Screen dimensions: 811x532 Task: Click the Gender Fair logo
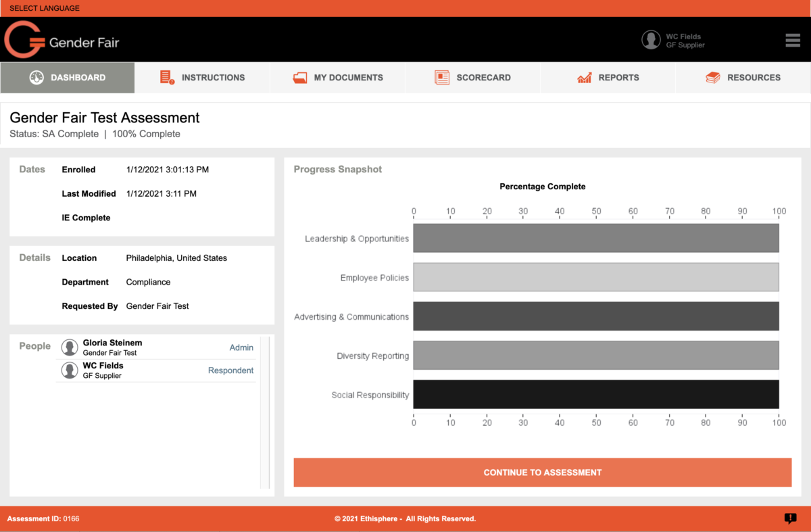[x=62, y=41]
